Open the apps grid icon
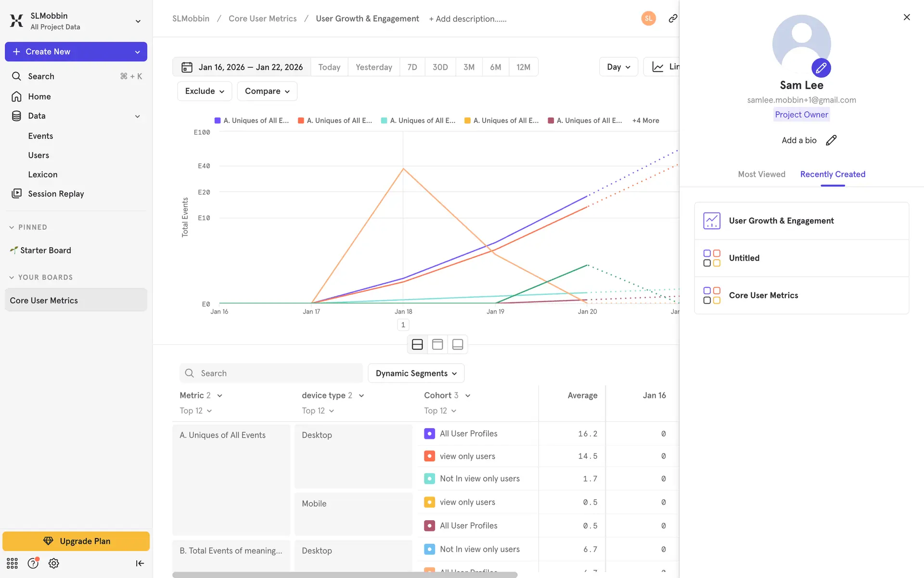The image size is (924, 578). [12, 563]
